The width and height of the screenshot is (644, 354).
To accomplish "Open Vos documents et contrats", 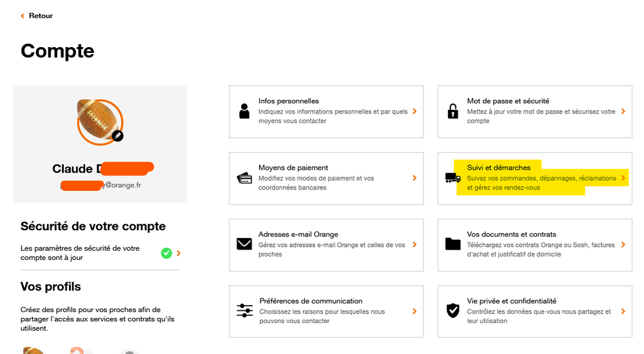I will click(535, 244).
